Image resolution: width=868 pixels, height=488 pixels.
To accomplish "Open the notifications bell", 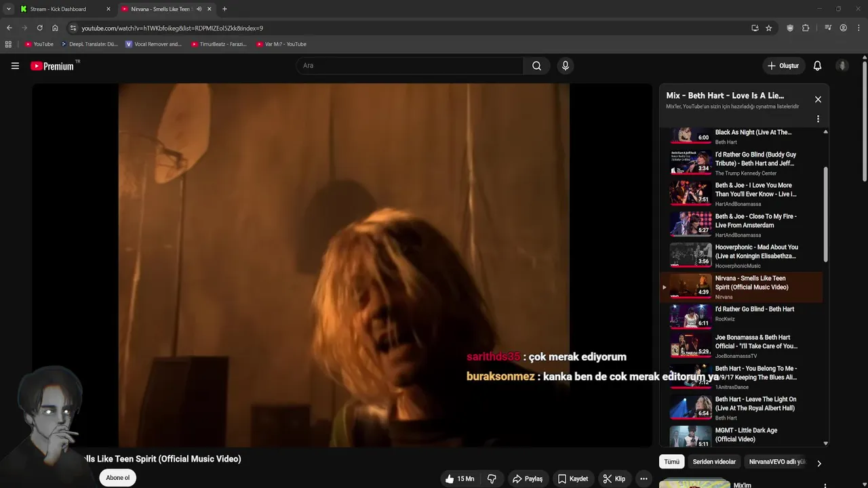I will [817, 66].
